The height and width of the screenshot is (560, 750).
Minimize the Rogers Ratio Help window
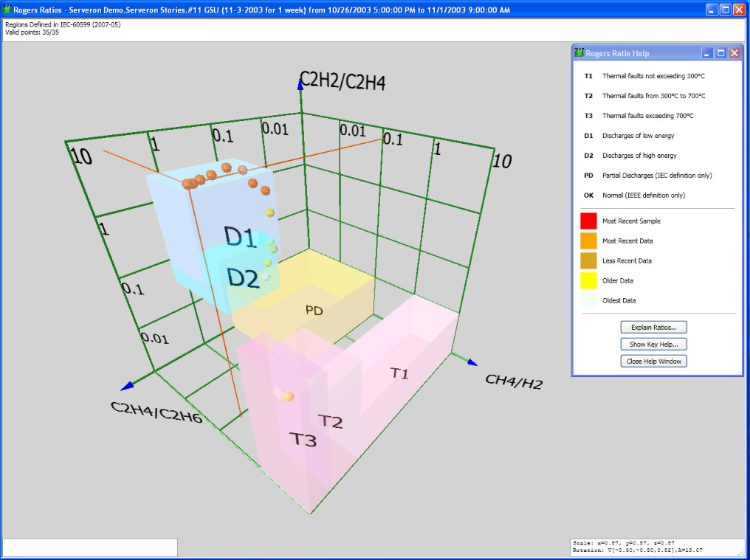[707, 53]
